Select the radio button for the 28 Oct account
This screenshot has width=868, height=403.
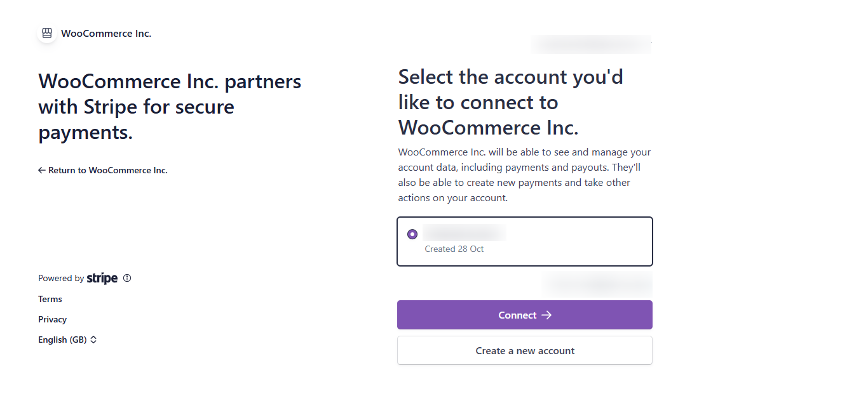[412, 234]
